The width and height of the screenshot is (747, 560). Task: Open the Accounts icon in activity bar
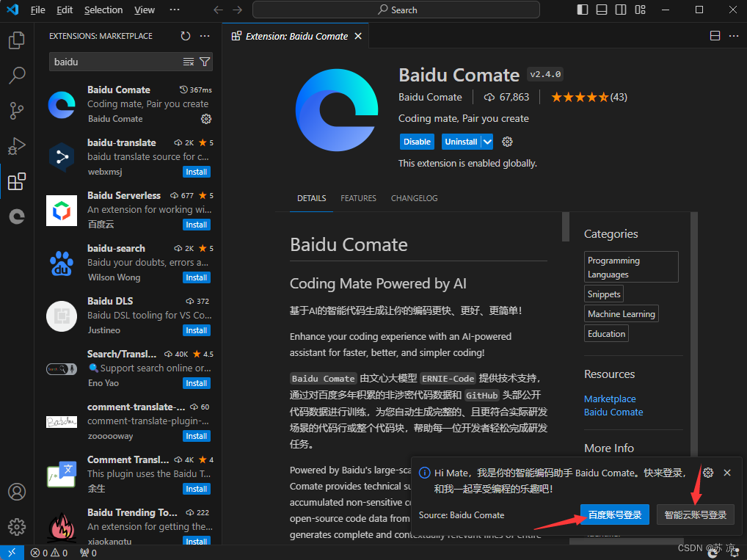coord(17,491)
